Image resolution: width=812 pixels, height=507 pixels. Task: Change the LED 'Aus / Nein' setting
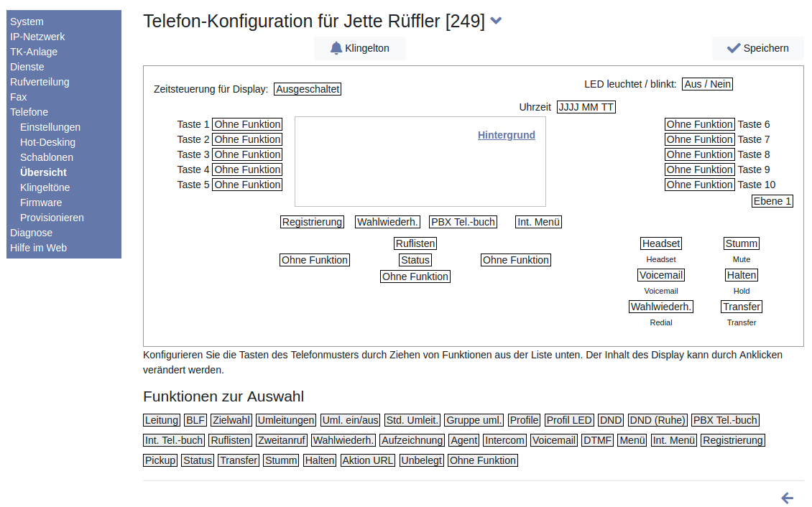(708, 84)
